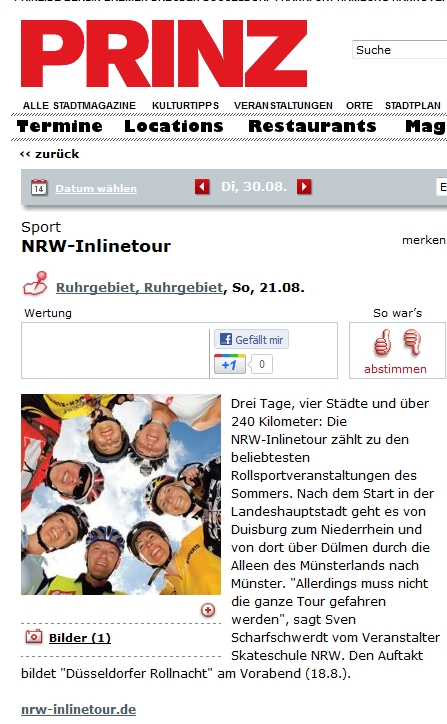447x724 pixels.
Task: Click the Google +1 button
Action: point(230,364)
